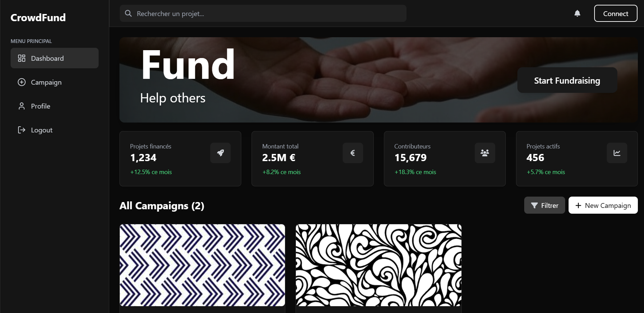Click the Dashboard grid icon in sidebar
Screen dimensions: 644x313
[x=22, y=58]
